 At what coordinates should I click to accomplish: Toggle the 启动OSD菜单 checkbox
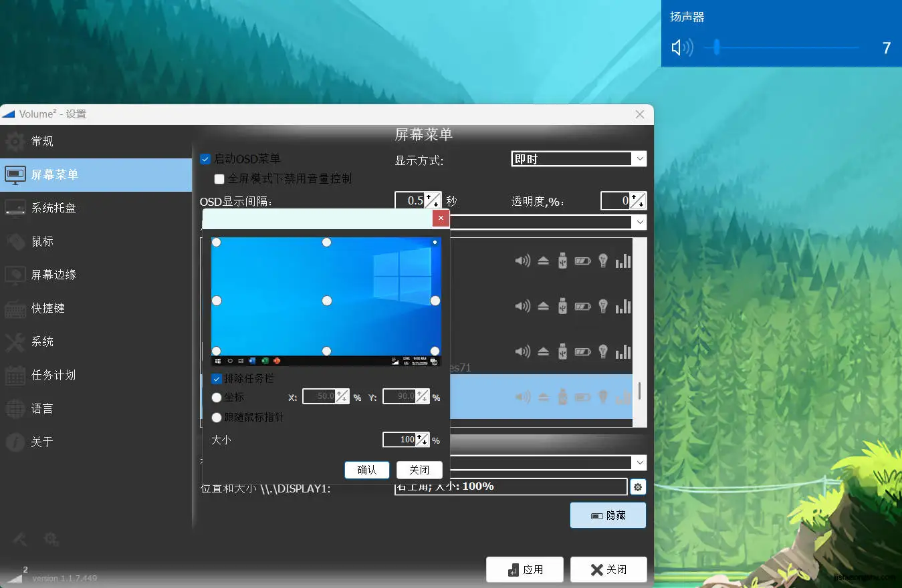[205, 159]
